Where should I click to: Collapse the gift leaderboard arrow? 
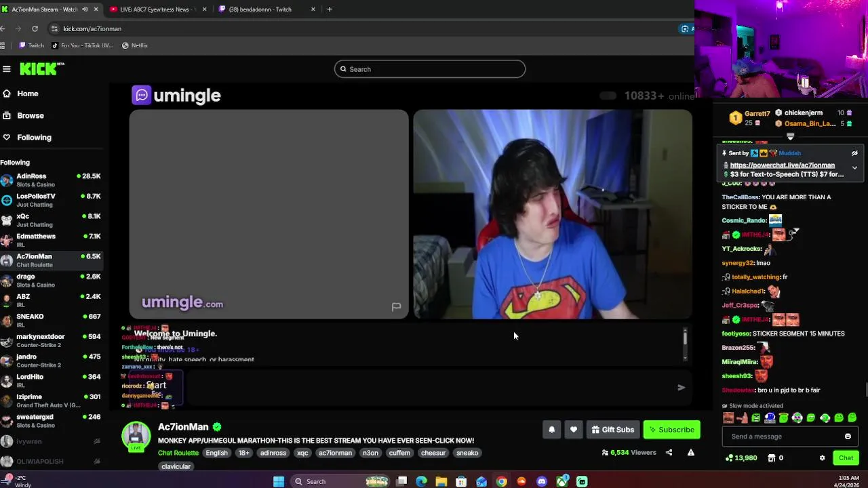tap(790, 136)
